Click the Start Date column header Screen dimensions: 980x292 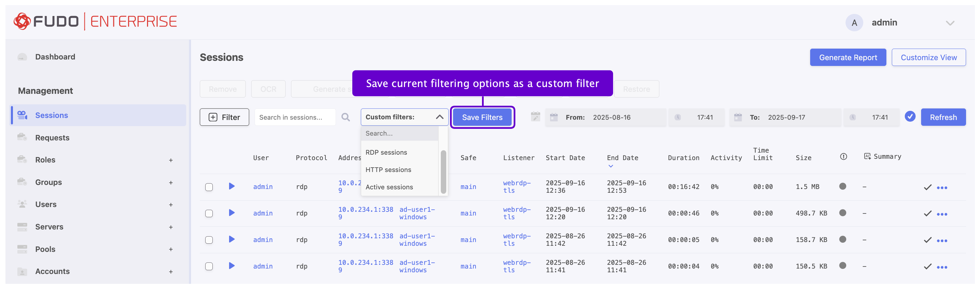pyautogui.click(x=565, y=158)
